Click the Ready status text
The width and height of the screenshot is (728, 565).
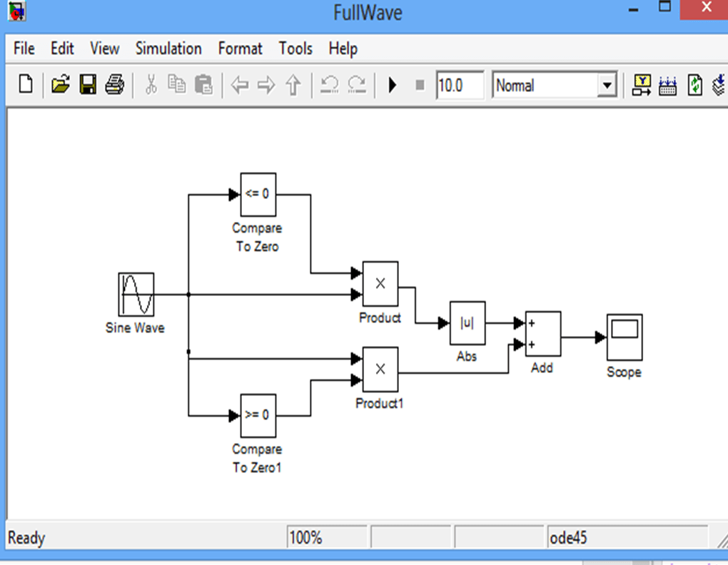pos(26,538)
